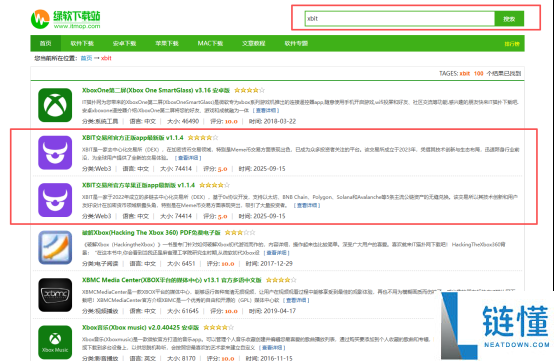The width and height of the screenshot is (554, 361).
Task: Click 查看详细 in the Hacking The Xbox entry
Action: click(x=276, y=253)
